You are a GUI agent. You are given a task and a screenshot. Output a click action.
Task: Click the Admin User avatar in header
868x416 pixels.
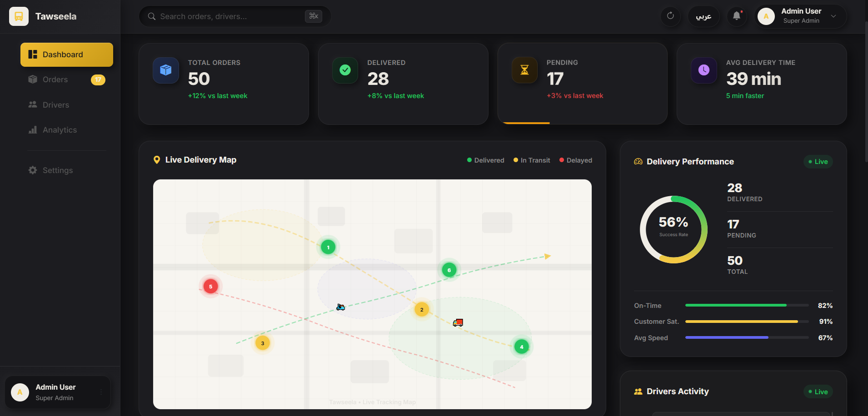[x=766, y=16]
